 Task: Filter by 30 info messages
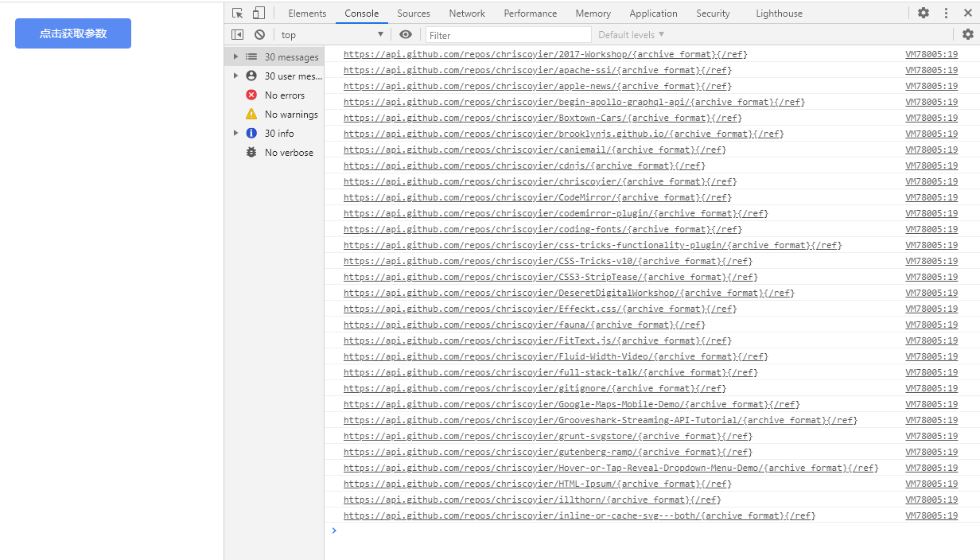tap(274, 134)
